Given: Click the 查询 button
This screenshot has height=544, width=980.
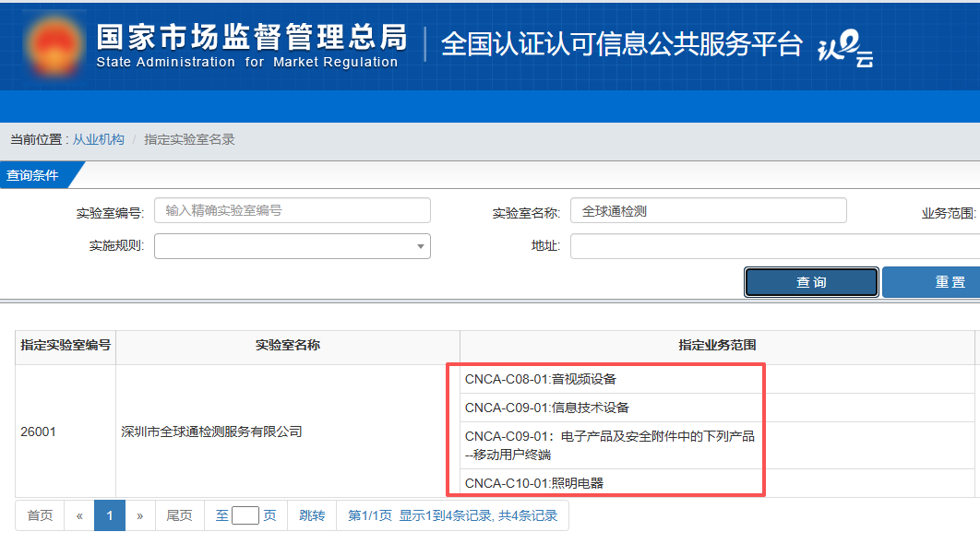Looking at the screenshot, I should [811, 282].
